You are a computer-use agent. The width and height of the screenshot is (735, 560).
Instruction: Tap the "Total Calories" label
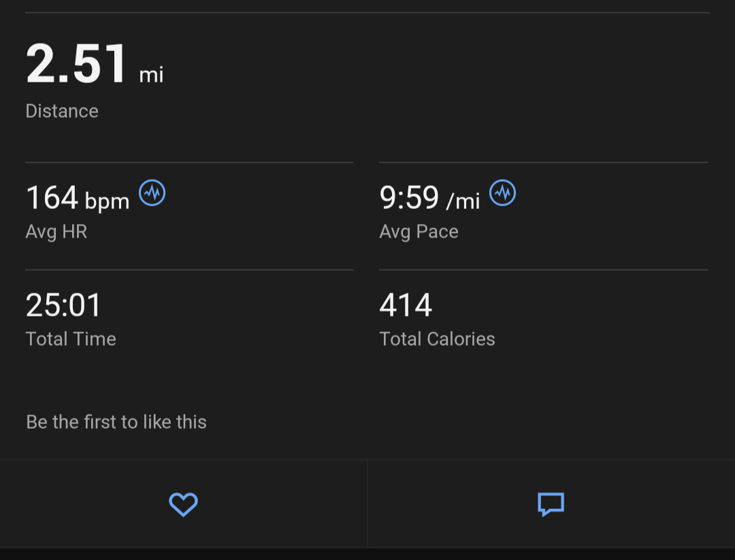pyautogui.click(x=437, y=339)
